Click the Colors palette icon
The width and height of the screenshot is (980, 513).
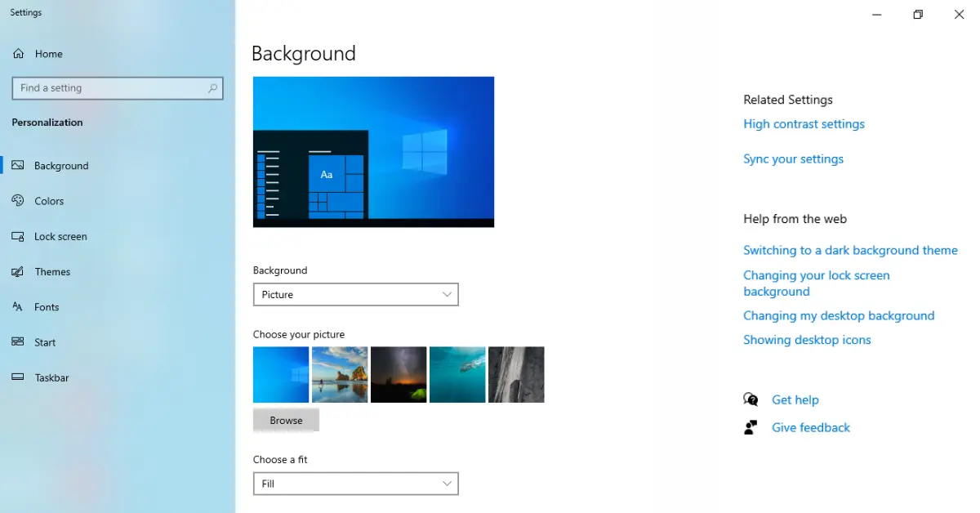tap(18, 201)
